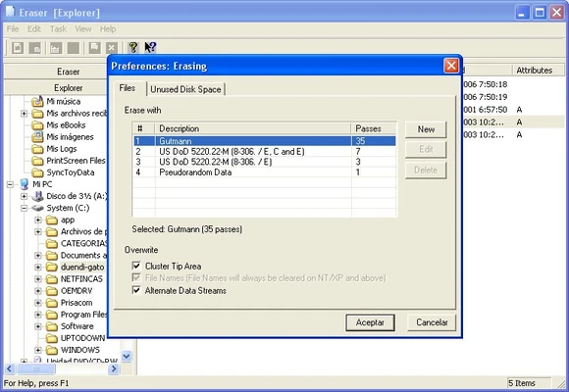Click the flag-shaped toolbar icon beside the X
The height and width of the screenshot is (392, 569).
(x=95, y=47)
